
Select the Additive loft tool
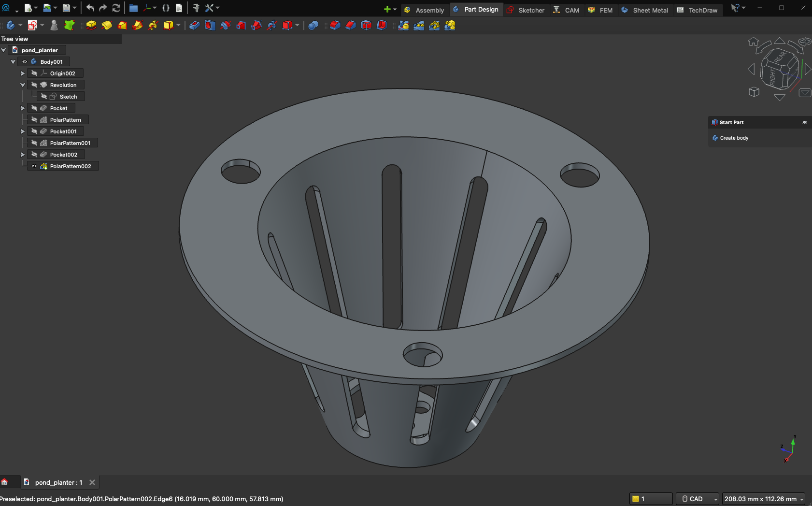point(122,25)
